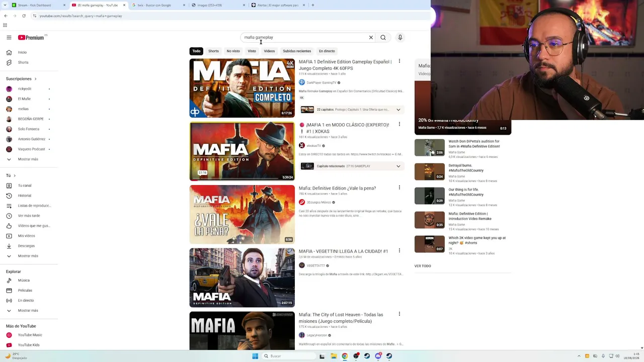Start voice search with the microphone

pos(400,38)
